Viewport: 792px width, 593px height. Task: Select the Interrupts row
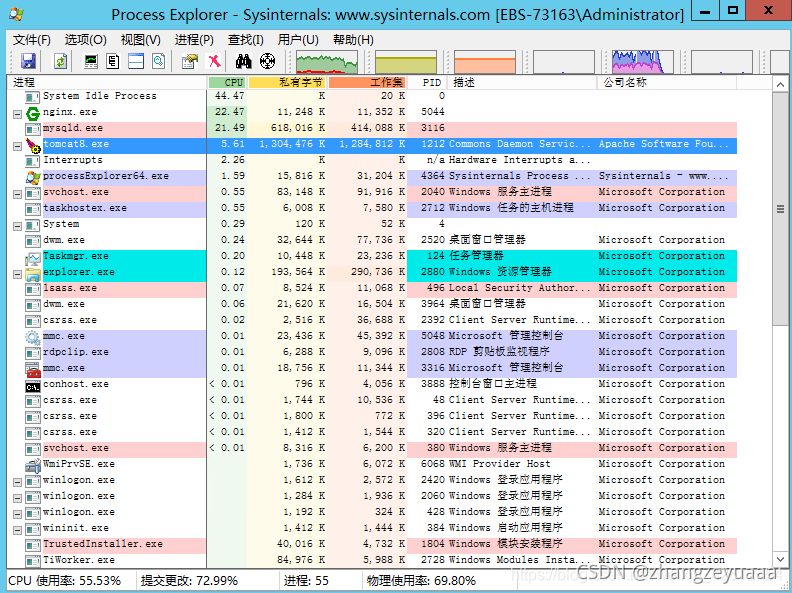pos(372,162)
